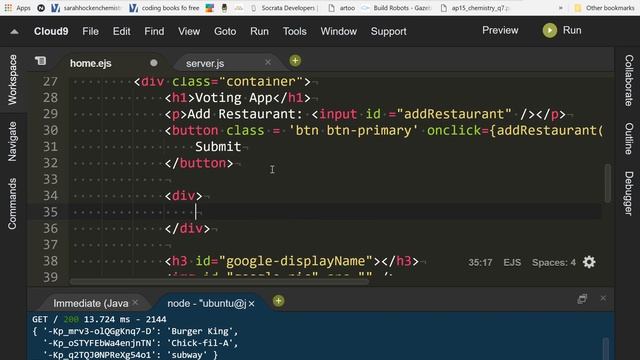Open the sarahhockenchemist bookmark

[87, 8]
